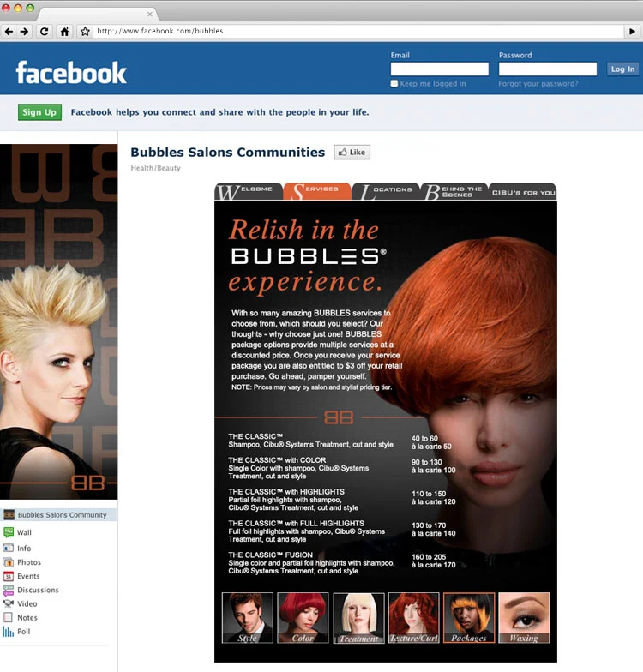Screen dimensions: 643x672
Task: Open the Behind the Scenes tab
Action: pos(454,192)
